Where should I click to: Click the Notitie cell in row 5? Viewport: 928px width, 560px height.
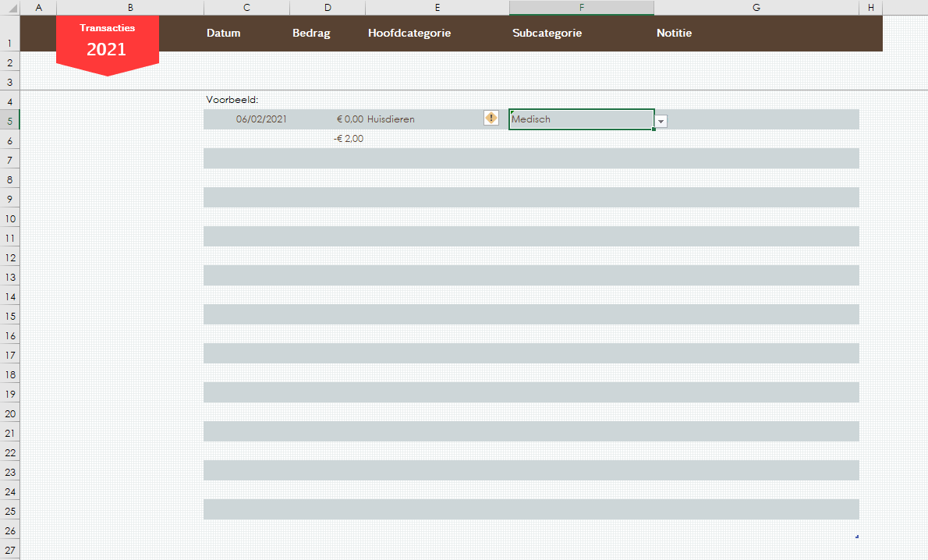click(756, 119)
